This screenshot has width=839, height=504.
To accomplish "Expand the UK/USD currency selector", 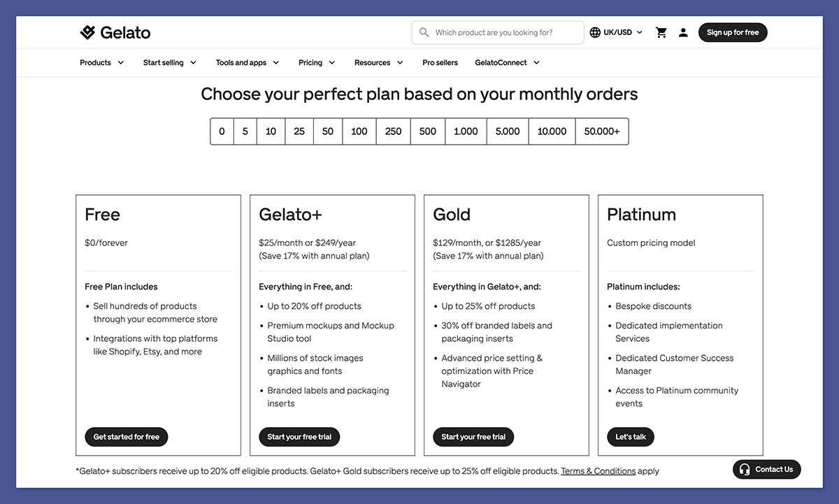I will 615,31.
